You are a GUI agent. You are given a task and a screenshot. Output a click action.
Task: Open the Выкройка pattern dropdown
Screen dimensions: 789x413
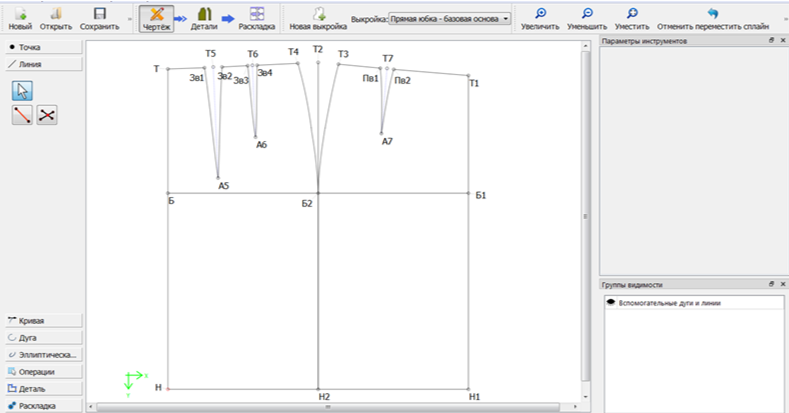coord(450,19)
